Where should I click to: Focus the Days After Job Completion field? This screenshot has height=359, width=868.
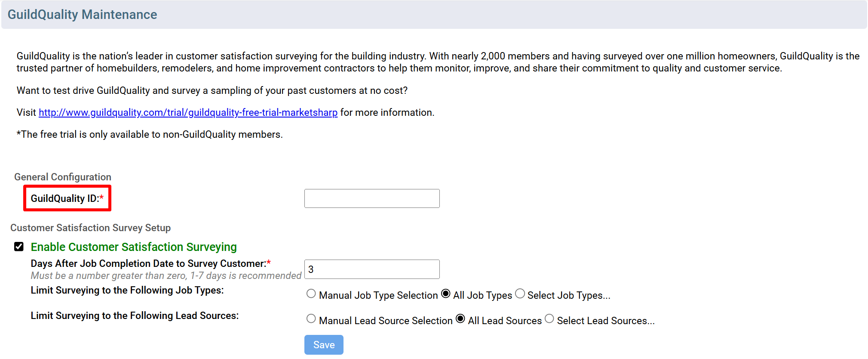(x=372, y=269)
